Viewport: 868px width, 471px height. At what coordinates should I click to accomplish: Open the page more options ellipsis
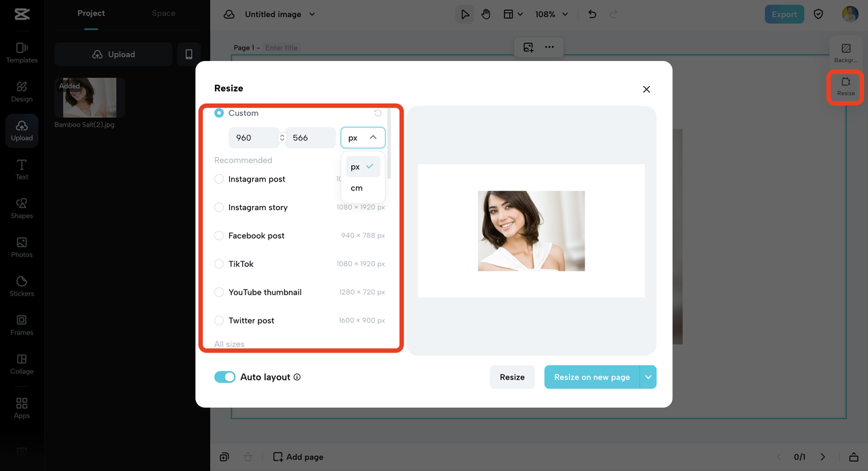point(549,47)
